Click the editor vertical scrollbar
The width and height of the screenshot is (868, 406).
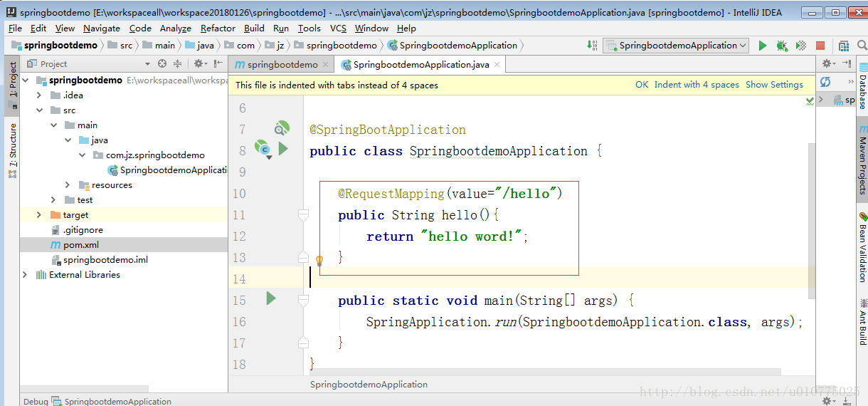813,221
